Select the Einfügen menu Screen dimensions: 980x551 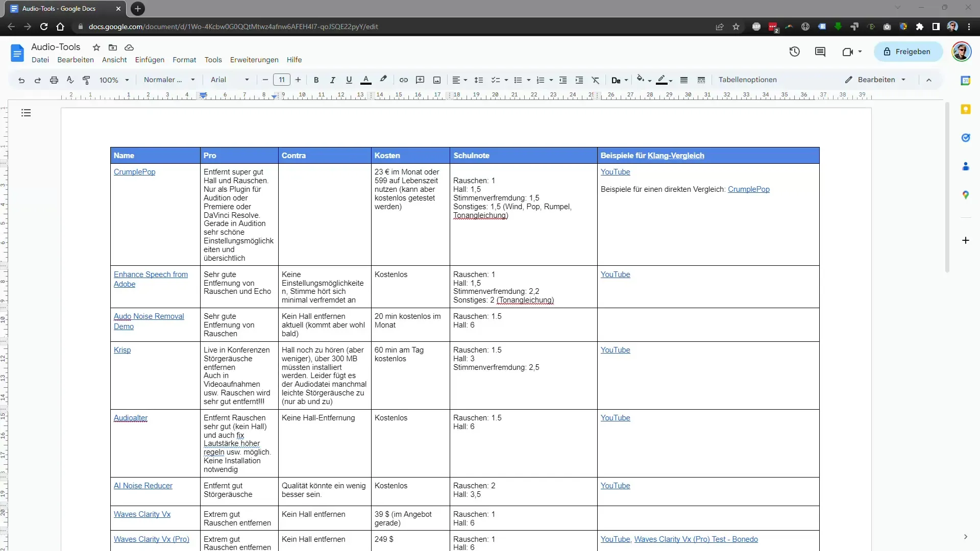point(150,60)
